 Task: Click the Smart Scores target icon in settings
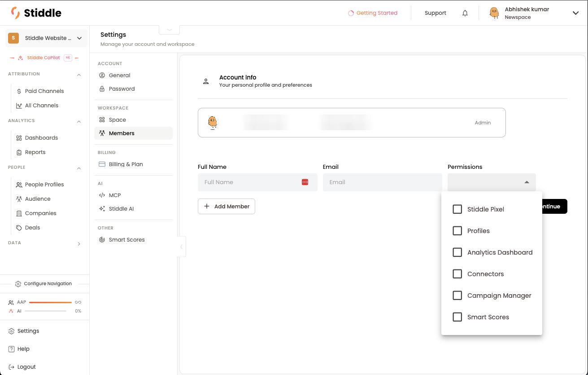tap(102, 240)
